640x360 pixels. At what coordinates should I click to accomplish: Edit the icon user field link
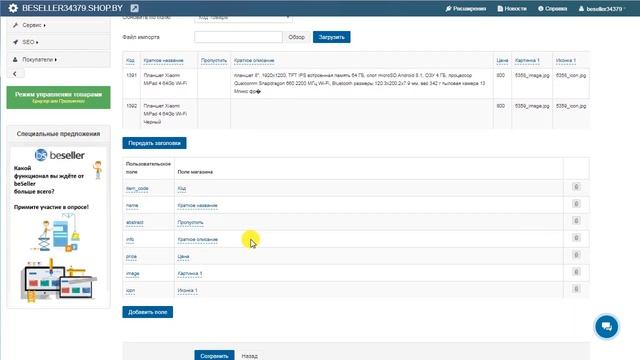pyautogui.click(x=131, y=291)
